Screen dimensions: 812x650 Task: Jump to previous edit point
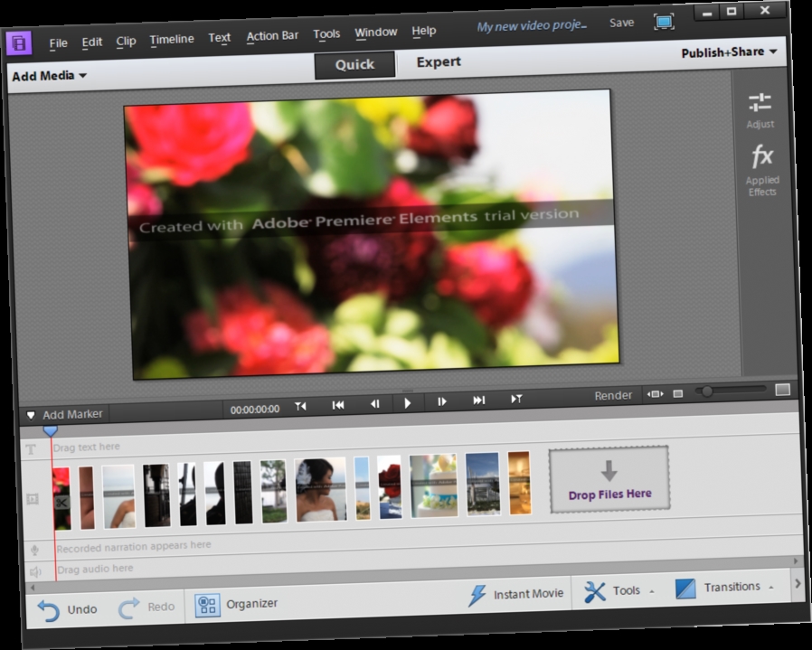pyautogui.click(x=300, y=407)
